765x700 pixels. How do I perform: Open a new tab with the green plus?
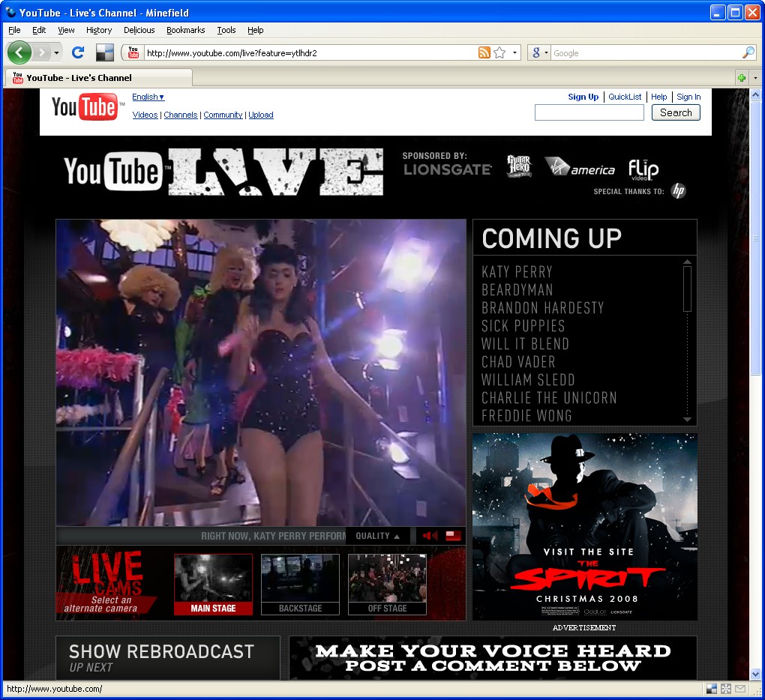pyautogui.click(x=741, y=78)
